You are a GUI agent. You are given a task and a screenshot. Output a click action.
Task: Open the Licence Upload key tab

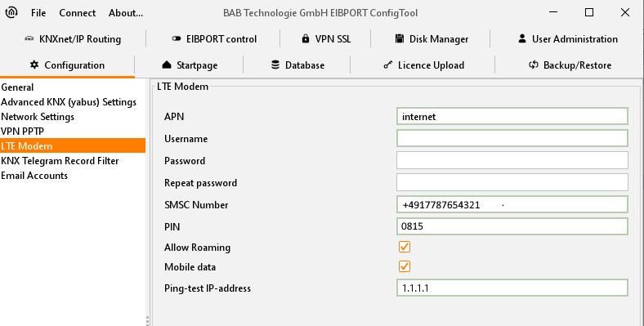pos(423,65)
